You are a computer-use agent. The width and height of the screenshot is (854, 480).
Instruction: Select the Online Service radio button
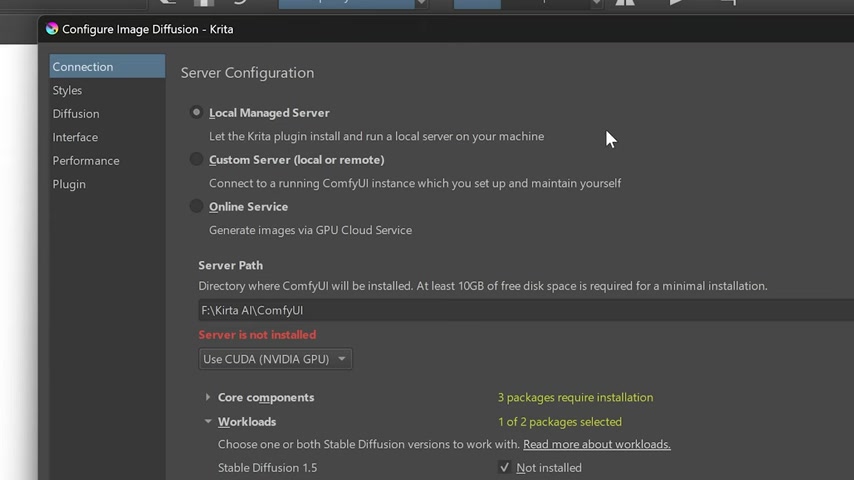(x=196, y=206)
